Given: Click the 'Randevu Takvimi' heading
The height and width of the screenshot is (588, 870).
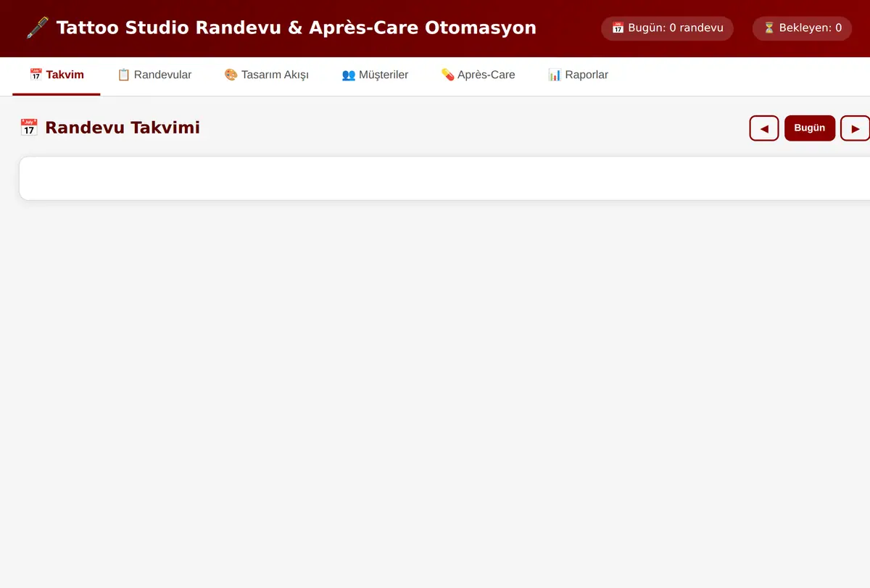Looking at the screenshot, I should [x=109, y=128].
